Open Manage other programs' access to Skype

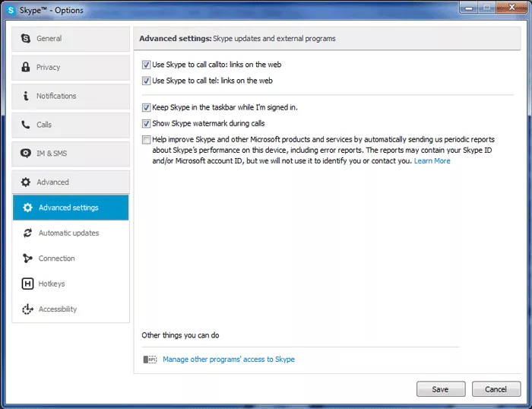pyautogui.click(x=229, y=359)
